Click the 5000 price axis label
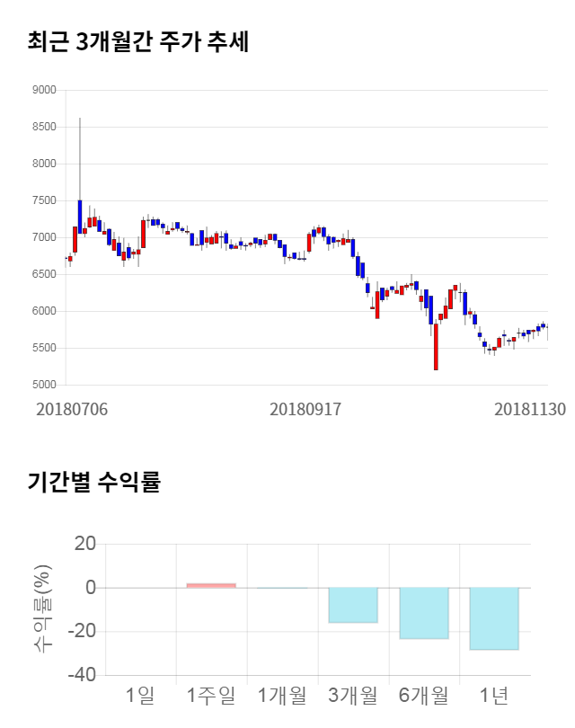 [x=43, y=386]
